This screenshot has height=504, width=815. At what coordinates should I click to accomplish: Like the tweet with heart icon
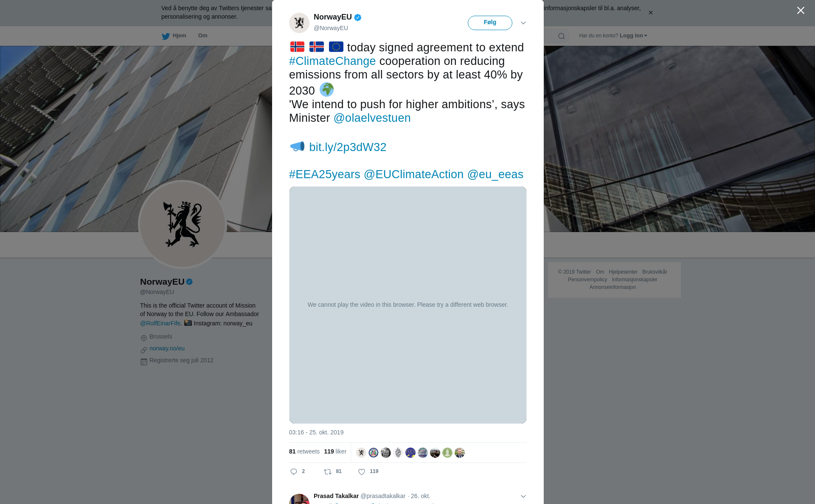(362, 472)
